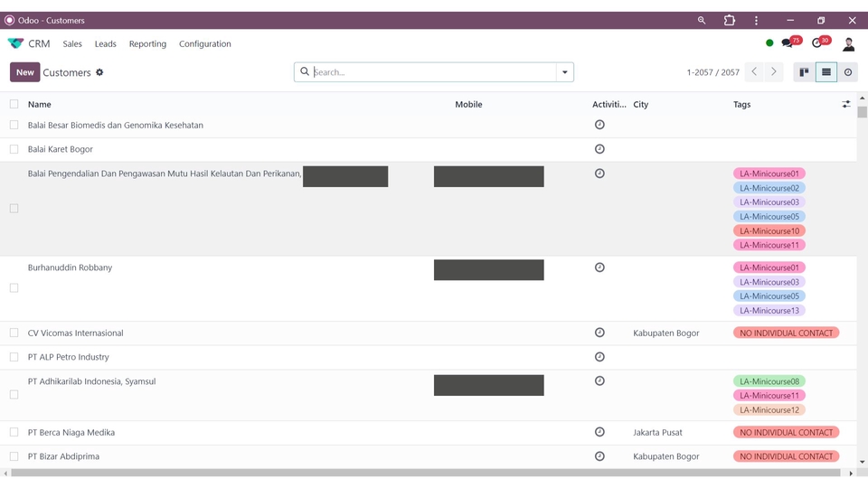Click Jakarta Pusat city cell
This screenshot has height=488, width=868.
(657, 432)
